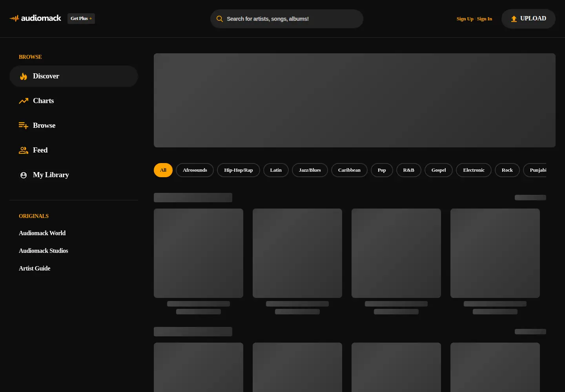Filter by R&B genre
The image size is (565, 392).
click(409, 170)
